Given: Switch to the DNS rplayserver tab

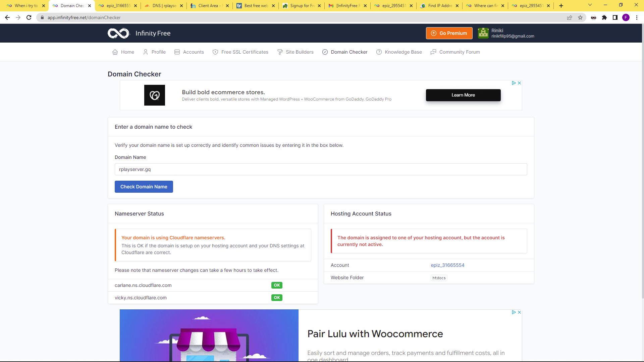Looking at the screenshot, I should pyautogui.click(x=164, y=6).
